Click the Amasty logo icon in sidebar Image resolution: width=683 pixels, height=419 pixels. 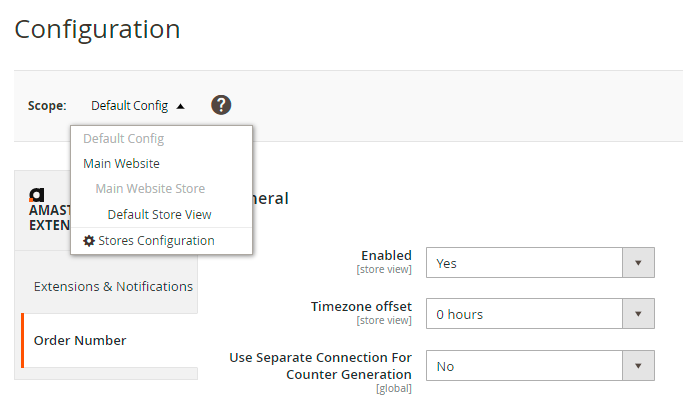(37, 195)
